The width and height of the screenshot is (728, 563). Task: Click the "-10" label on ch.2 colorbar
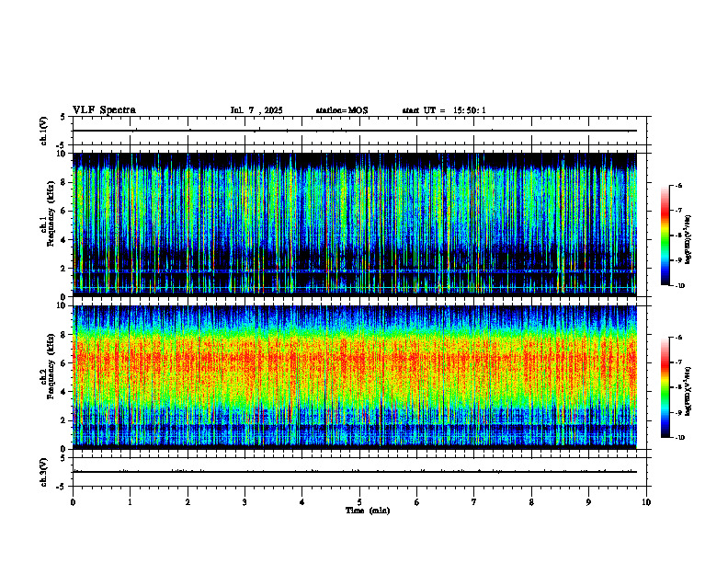pyautogui.click(x=679, y=437)
